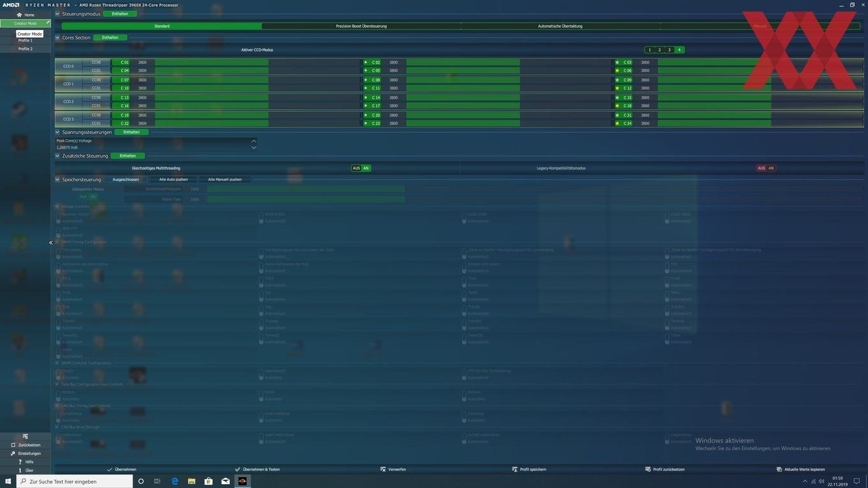
Task: Open the Ryzen Master taskbar icon
Action: tap(243, 481)
